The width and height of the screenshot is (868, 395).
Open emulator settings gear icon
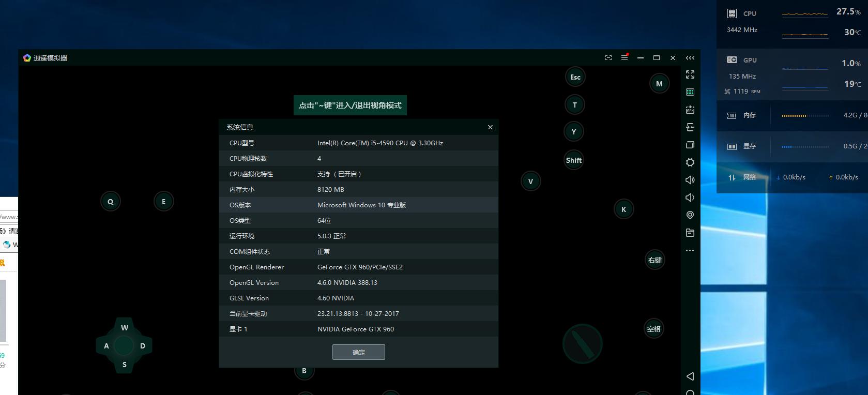(690, 162)
